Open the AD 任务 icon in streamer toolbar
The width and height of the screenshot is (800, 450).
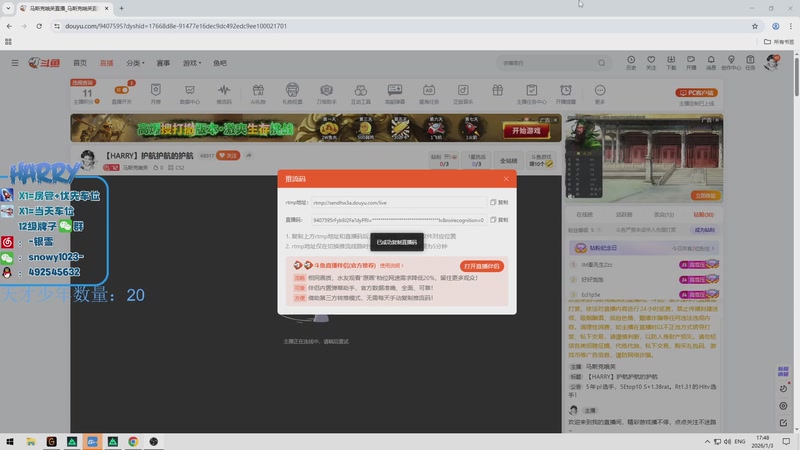click(x=429, y=93)
